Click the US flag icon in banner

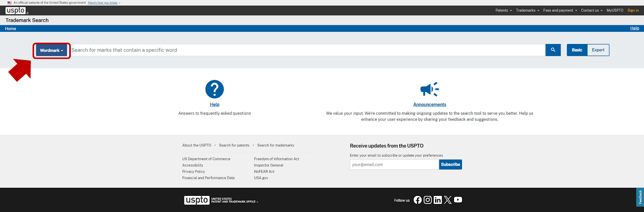(9, 3)
